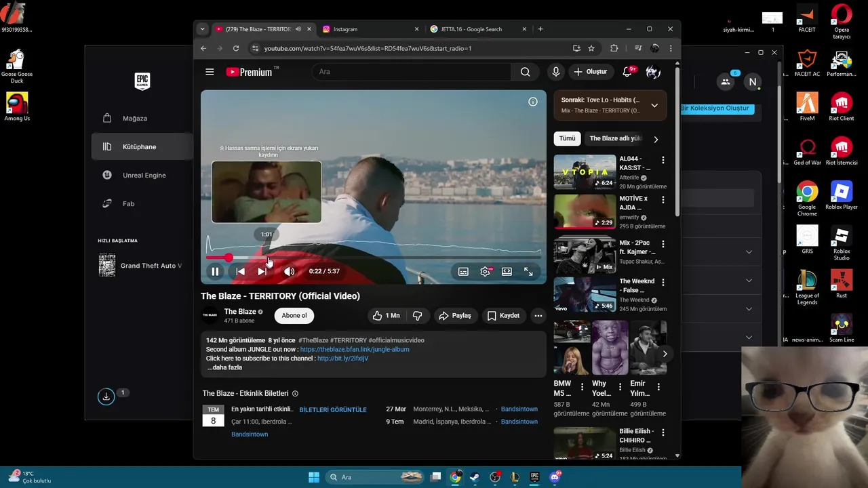Share the video via Paylaş
This screenshot has height=488, width=868.
[455, 315]
